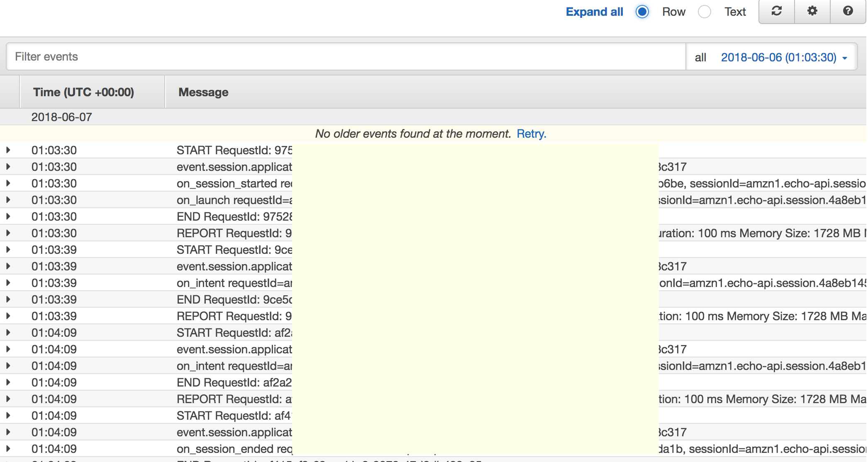Screen dimensions: 868x462
Task: Expand the on_session_started log row
Action: 8,183
